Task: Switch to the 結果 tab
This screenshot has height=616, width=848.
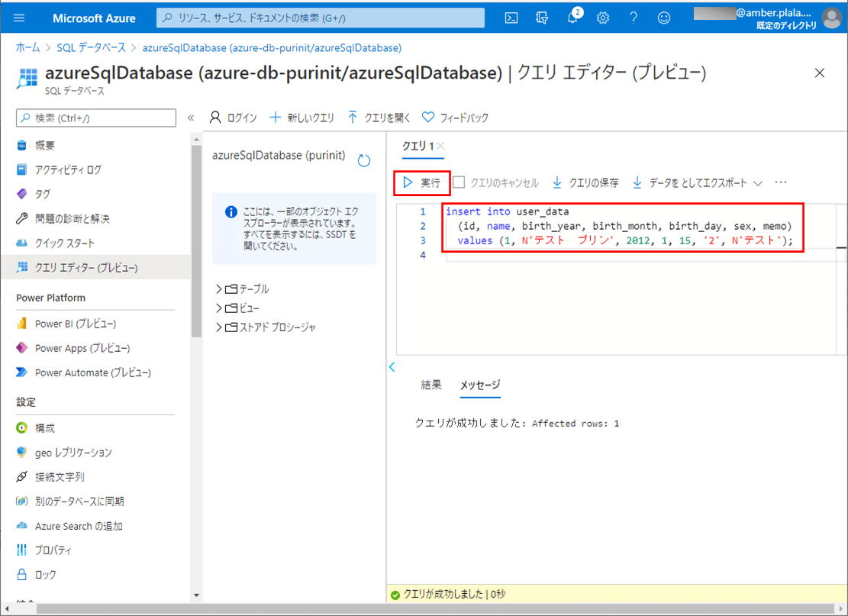Action: (431, 385)
